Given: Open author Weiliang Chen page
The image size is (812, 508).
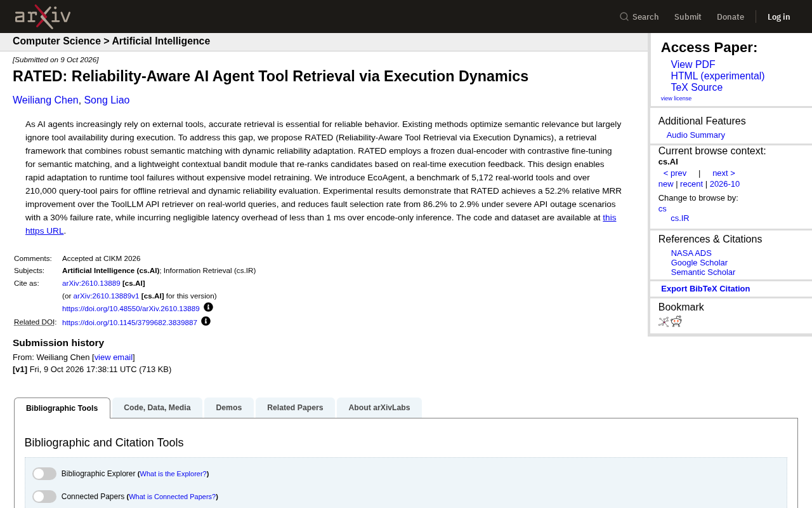Looking at the screenshot, I should click(x=46, y=100).
